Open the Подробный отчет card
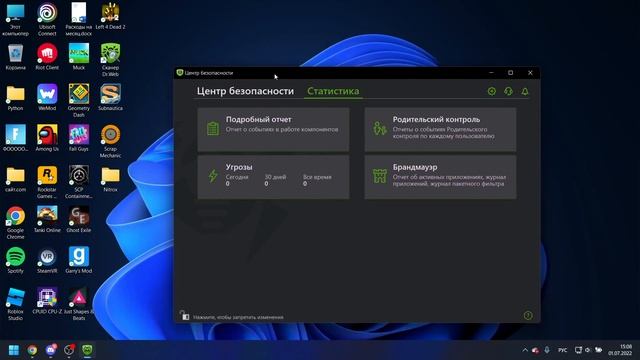The height and width of the screenshot is (360, 640). tap(273, 129)
